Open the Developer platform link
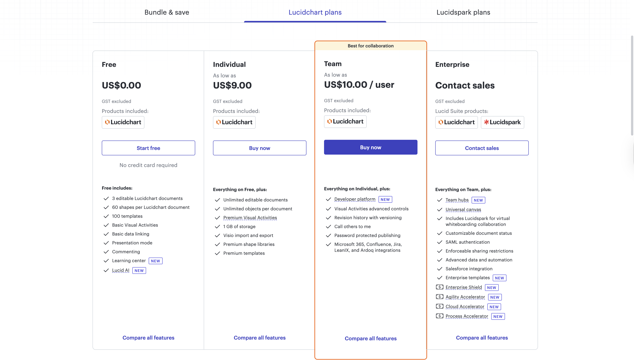 tap(355, 199)
